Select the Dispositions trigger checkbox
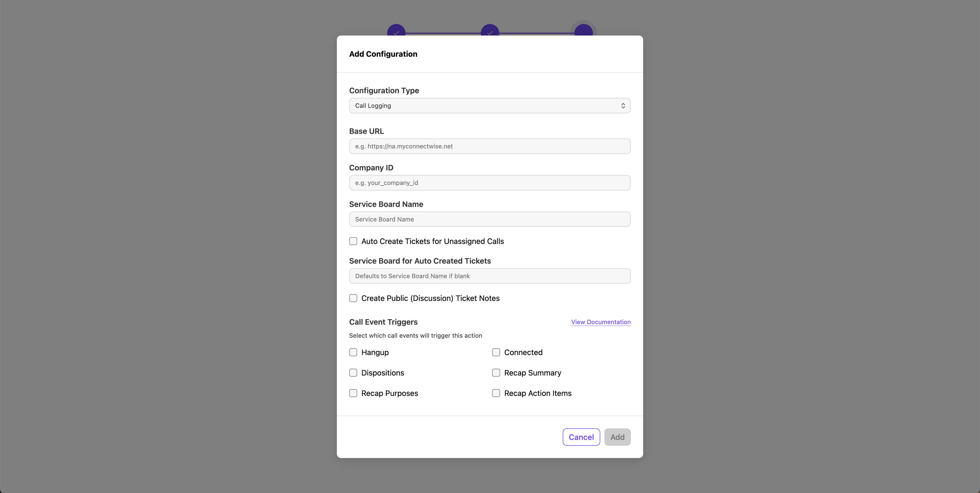This screenshot has height=493, width=980. click(x=353, y=373)
